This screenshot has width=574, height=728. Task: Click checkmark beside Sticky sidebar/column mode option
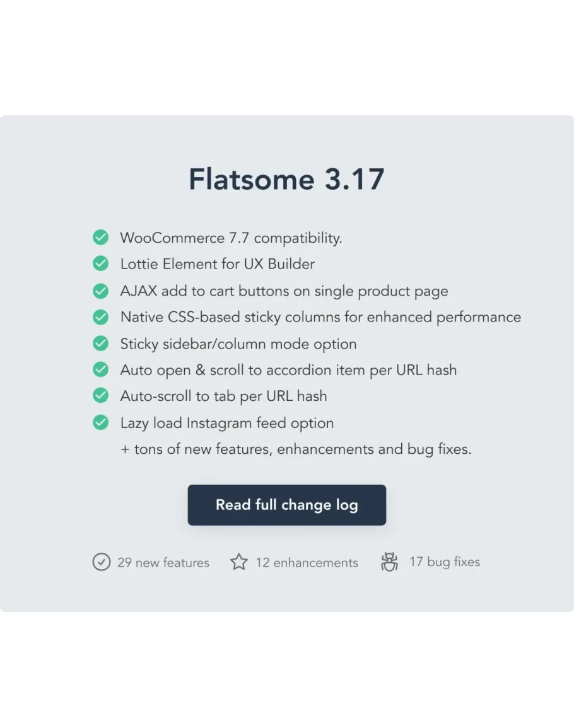[100, 344]
